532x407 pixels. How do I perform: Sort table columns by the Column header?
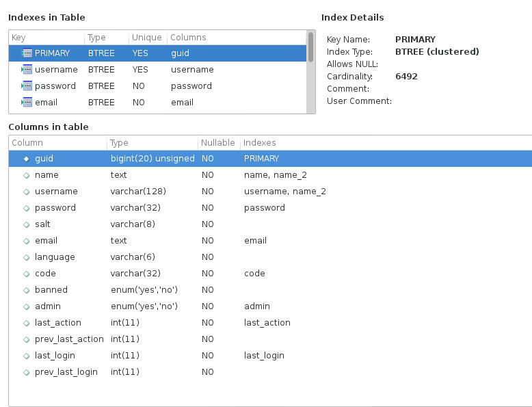coord(57,142)
